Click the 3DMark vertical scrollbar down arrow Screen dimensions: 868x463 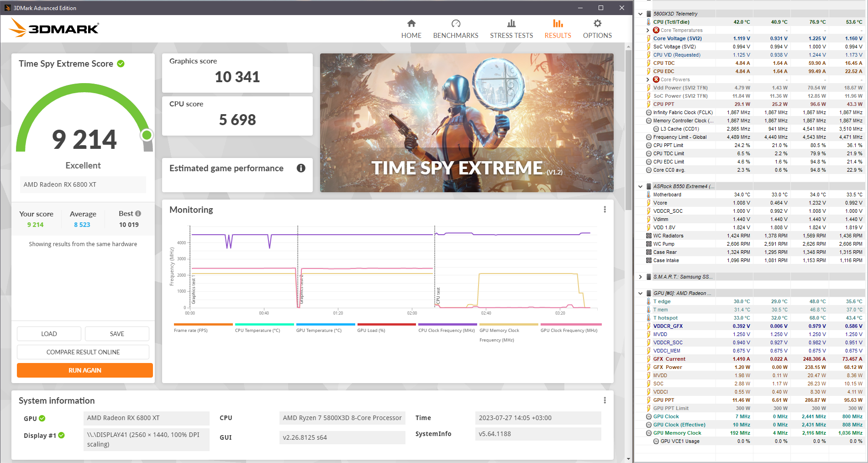(628, 458)
